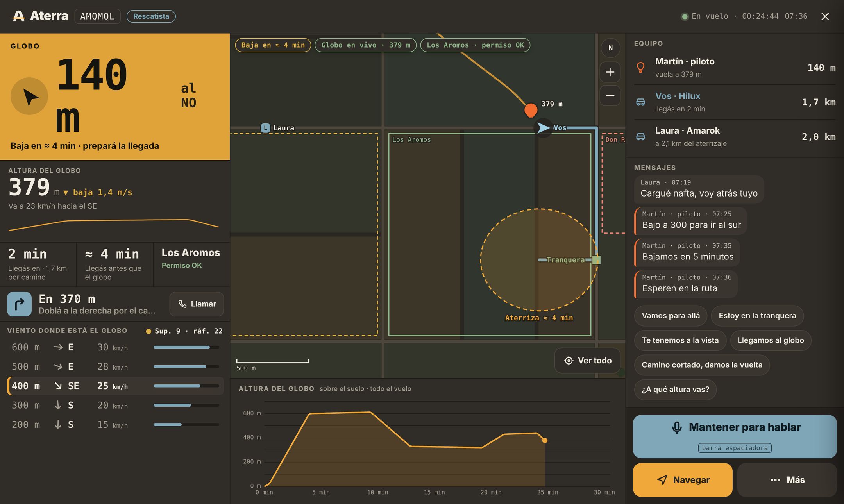Select the Baja en ≈ 4 min chip

coord(273,45)
